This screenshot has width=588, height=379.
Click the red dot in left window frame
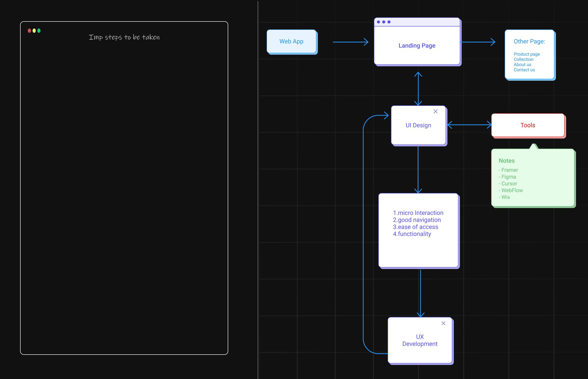[x=29, y=31]
